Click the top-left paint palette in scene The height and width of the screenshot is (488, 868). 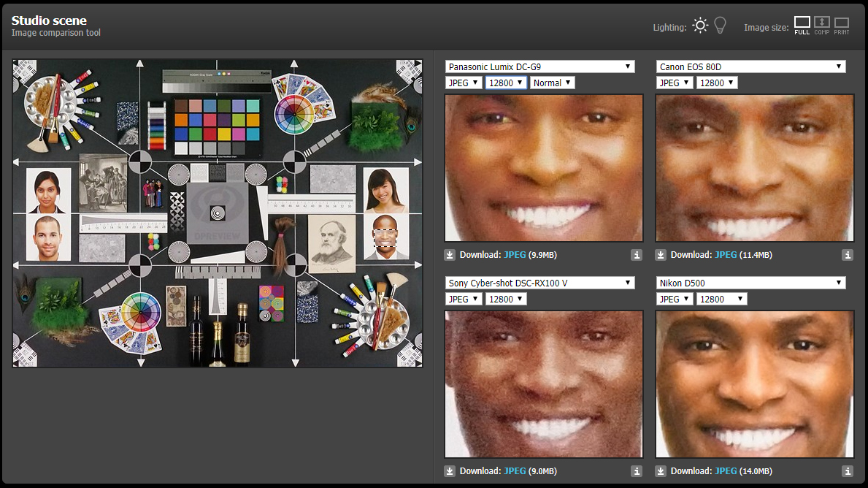pyautogui.click(x=53, y=103)
